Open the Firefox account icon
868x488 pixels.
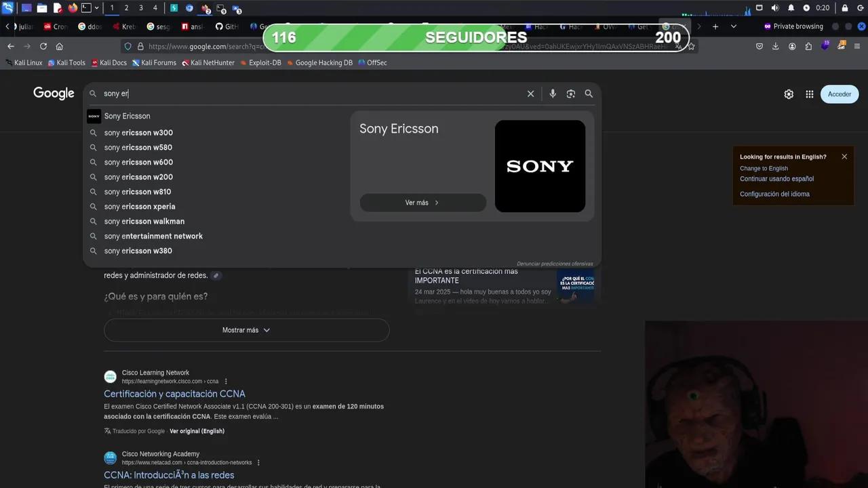pos(792,46)
